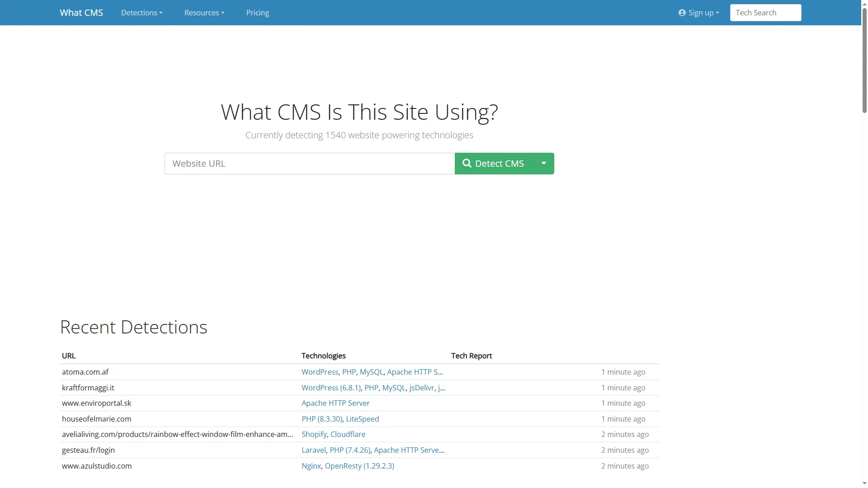Image resolution: width=868 pixels, height=488 pixels.
Task: Open the Sign up dropdown
Action: coord(699,13)
